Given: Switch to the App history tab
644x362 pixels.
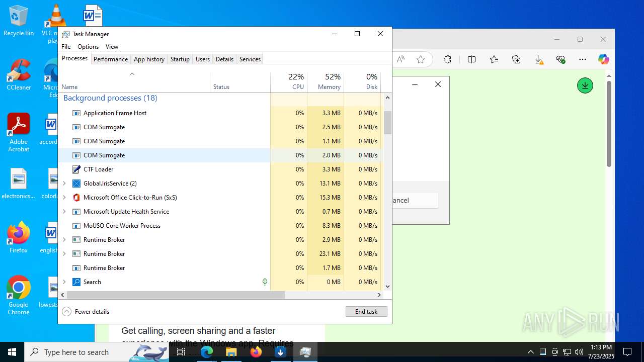Looking at the screenshot, I should pos(149,59).
